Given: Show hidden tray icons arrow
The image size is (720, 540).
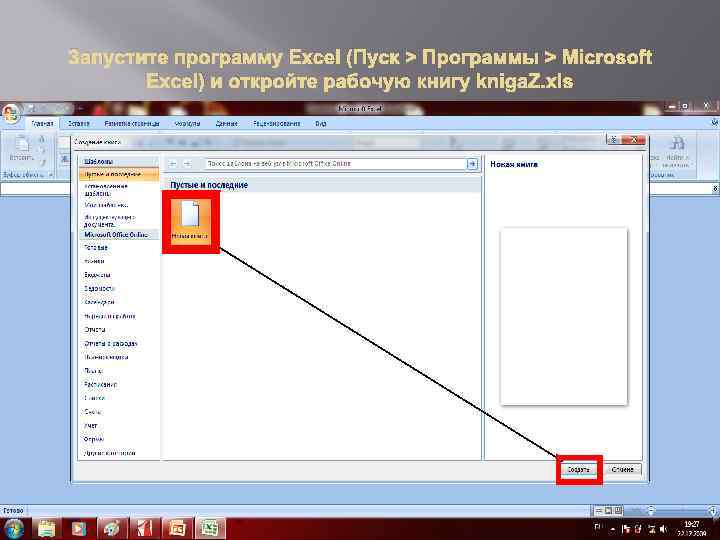Looking at the screenshot, I should [613, 529].
